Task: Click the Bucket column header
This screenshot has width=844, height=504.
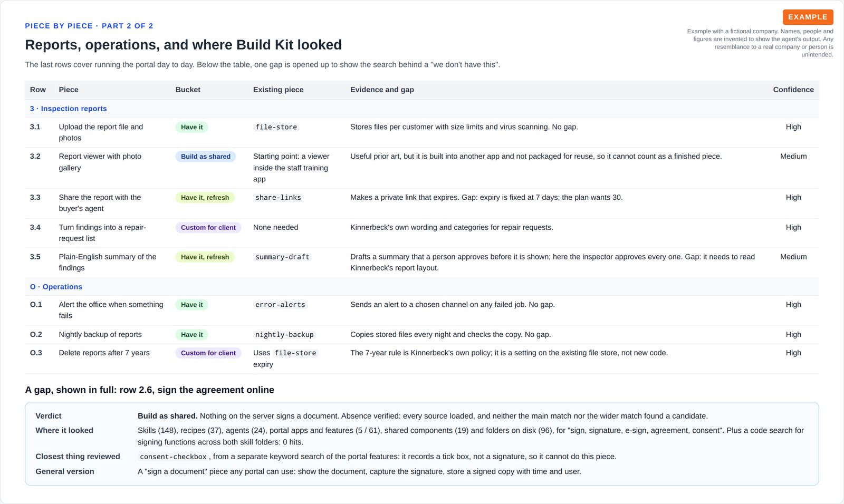Action: click(x=188, y=90)
